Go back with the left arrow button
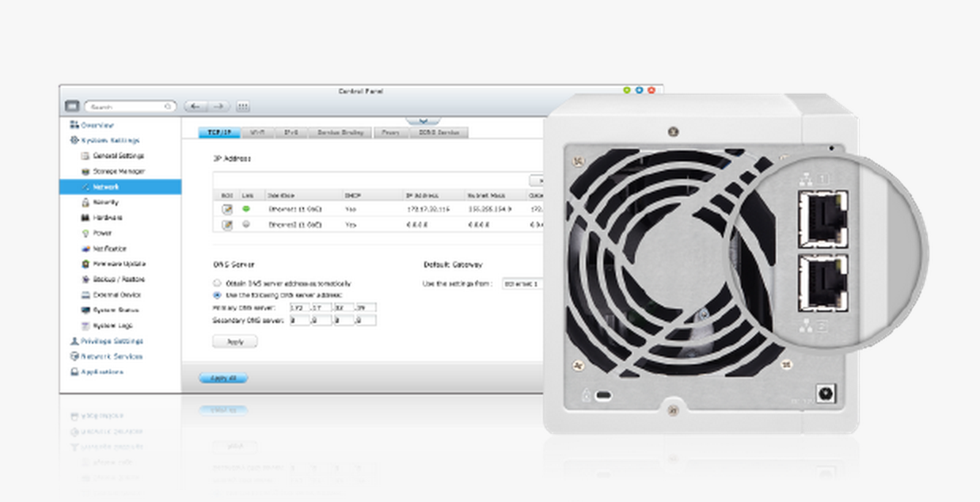The height and width of the screenshot is (502, 980). point(195,106)
